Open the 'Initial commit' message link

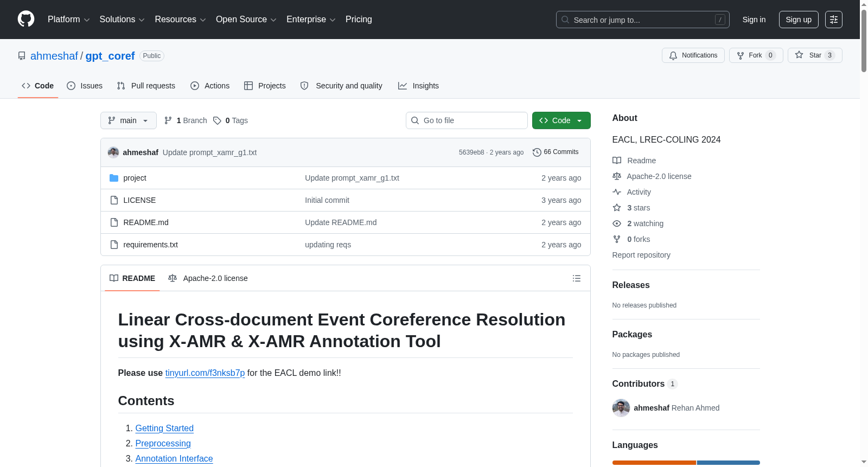tap(327, 200)
